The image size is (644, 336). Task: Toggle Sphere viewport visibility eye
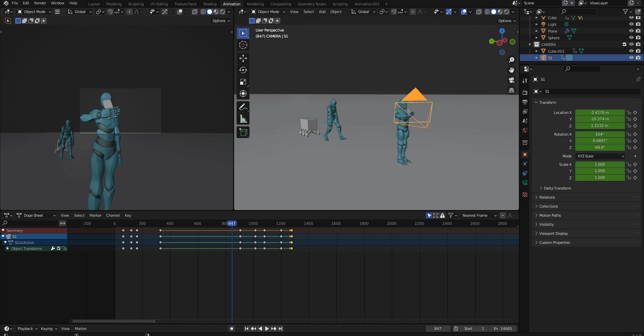pos(631,38)
